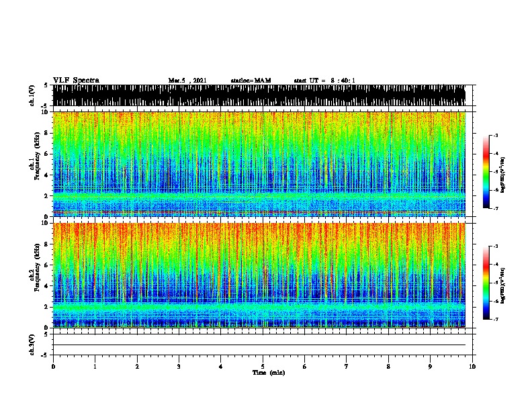Click the ch.1 colorbar "log(PSD)" unit label

502,175
